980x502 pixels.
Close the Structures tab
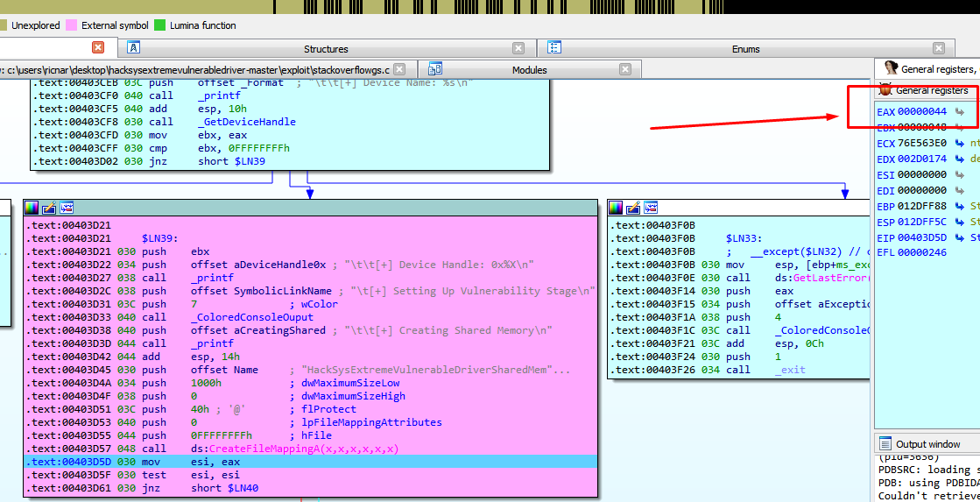tap(518, 49)
